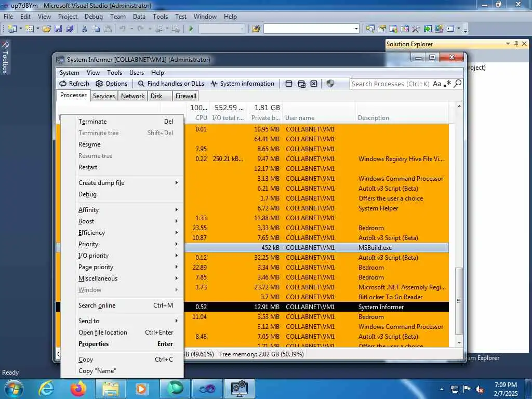This screenshot has height=399, width=532.
Task: Sort by the User name column header
Action: [x=300, y=118]
